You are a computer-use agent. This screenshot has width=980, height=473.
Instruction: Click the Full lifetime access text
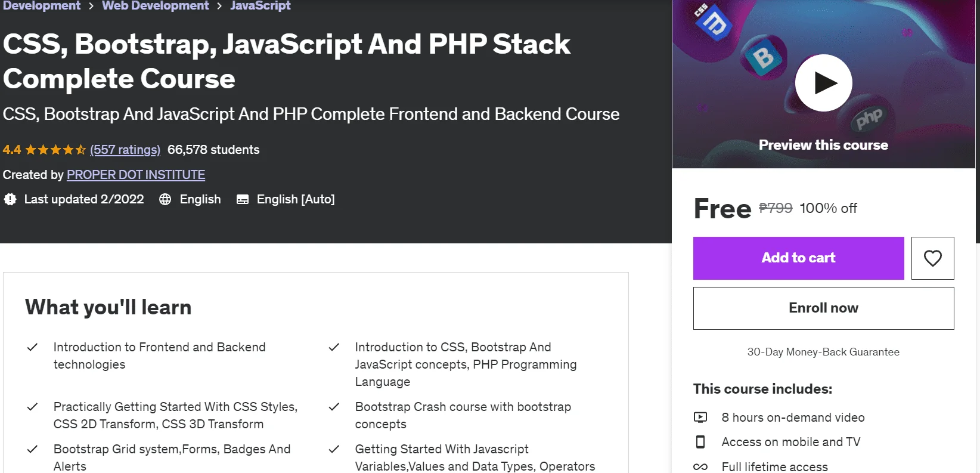[x=775, y=466]
